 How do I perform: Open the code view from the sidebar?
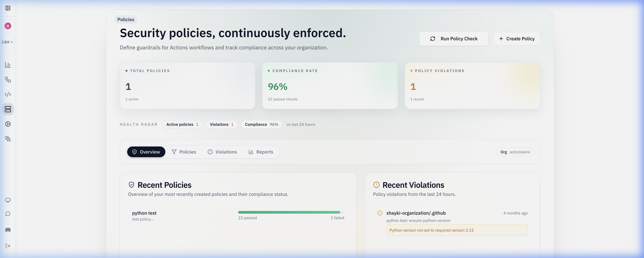[x=8, y=94]
